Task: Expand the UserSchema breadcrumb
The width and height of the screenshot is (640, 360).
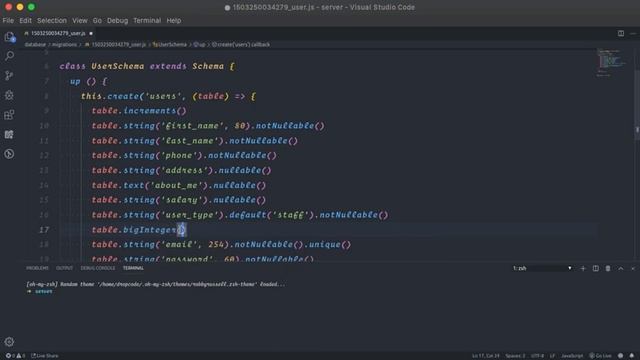Action: coord(170,44)
